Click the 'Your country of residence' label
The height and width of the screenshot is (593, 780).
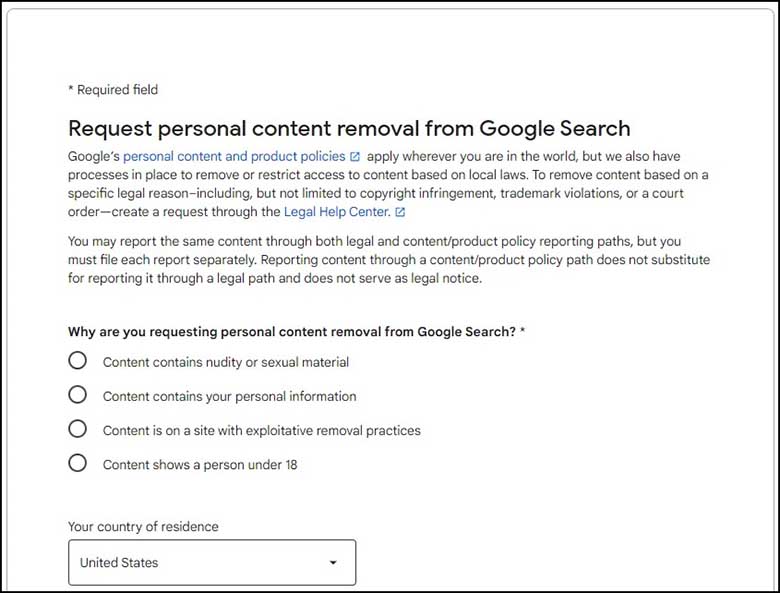(143, 526)
